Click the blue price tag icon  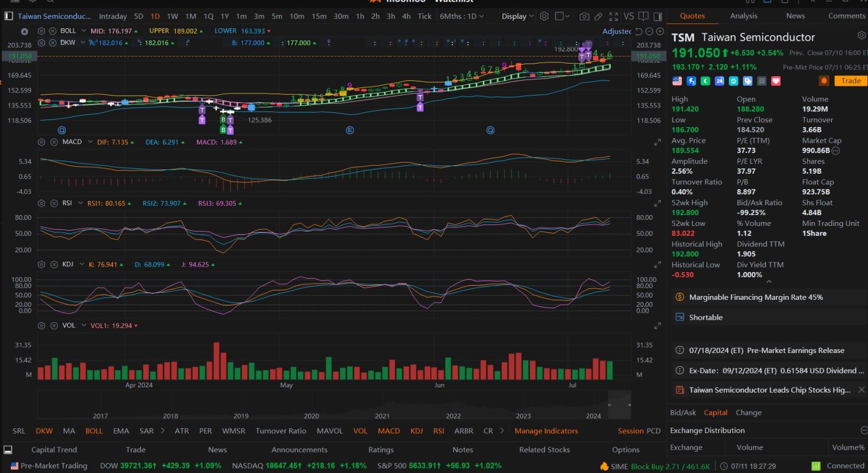coord(748,81)
